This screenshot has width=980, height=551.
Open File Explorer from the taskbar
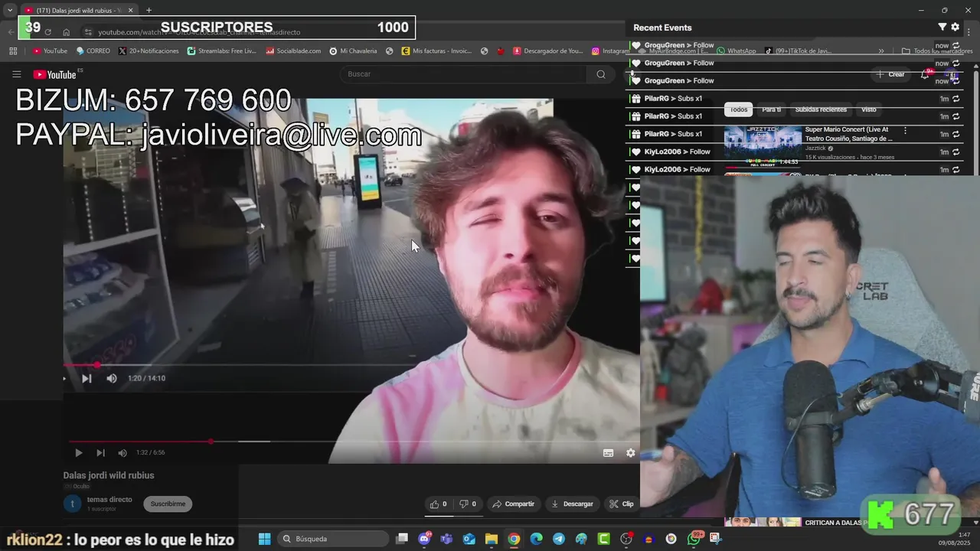(491, 539)
